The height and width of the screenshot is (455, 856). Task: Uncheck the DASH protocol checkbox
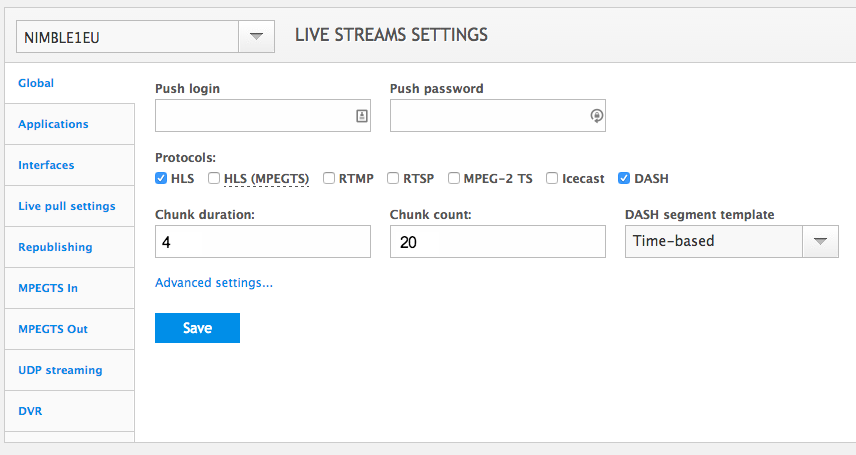pyautogui.click(x=625, y=179)
